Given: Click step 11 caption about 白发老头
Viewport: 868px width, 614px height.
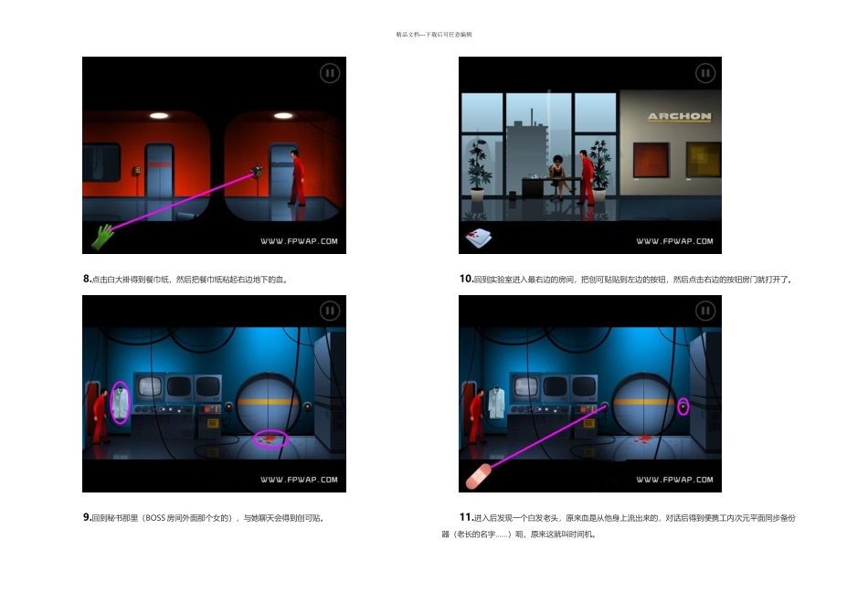Looking at the screenshot, I should click(x=619, y=526).
